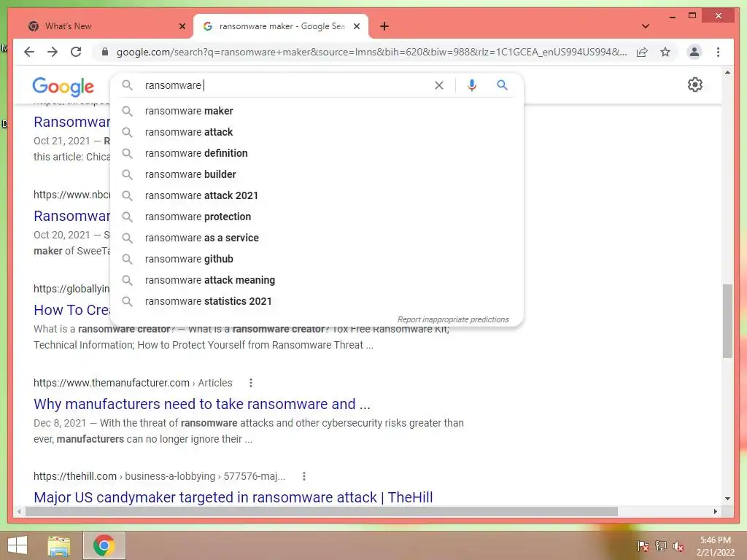Click in the Google search input field
This screenshot has height=560, width=747.
[x=286, y=85]
